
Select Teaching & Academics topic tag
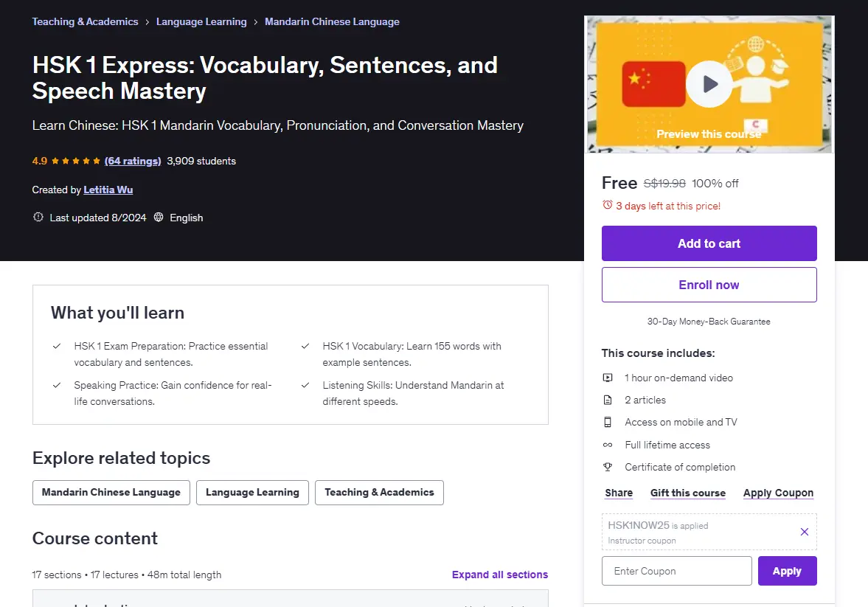(x=379, y=493)
